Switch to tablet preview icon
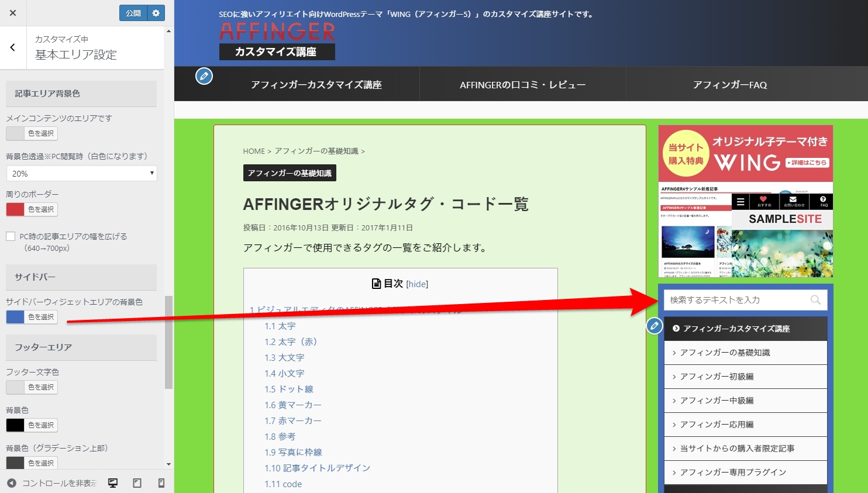Image resolution: width=868 pixels, height=493 pixels. (x=137, y=483)
